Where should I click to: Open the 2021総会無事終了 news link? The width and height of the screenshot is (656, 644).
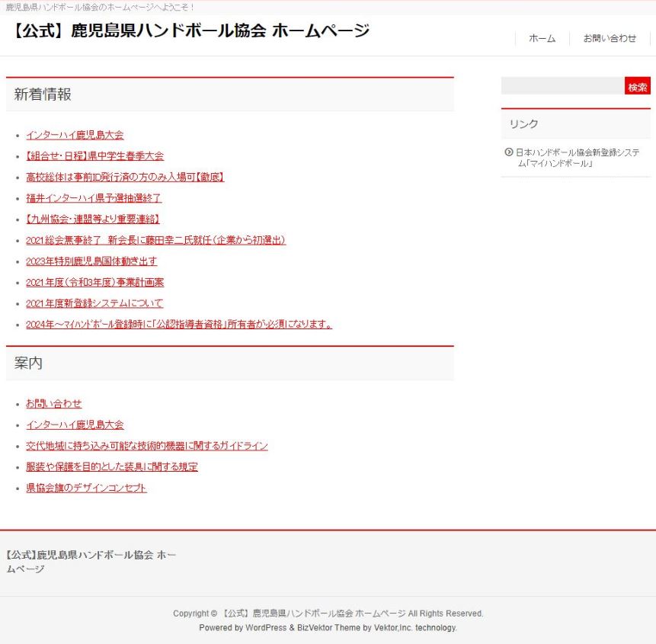155,240
